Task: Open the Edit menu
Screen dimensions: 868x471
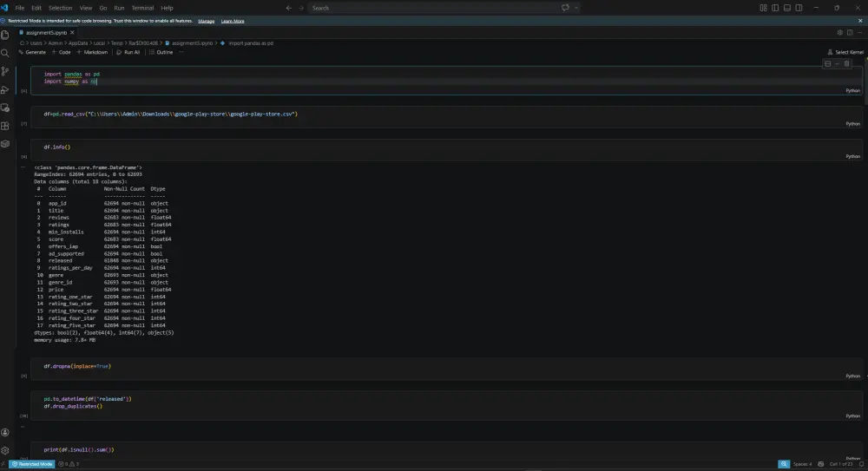Action: click(36, 8)
